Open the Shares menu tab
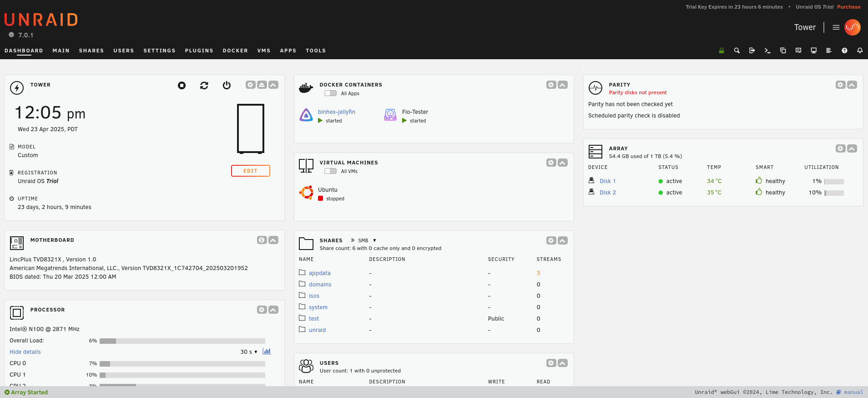 pyautogui.click(x=91, y=51)
